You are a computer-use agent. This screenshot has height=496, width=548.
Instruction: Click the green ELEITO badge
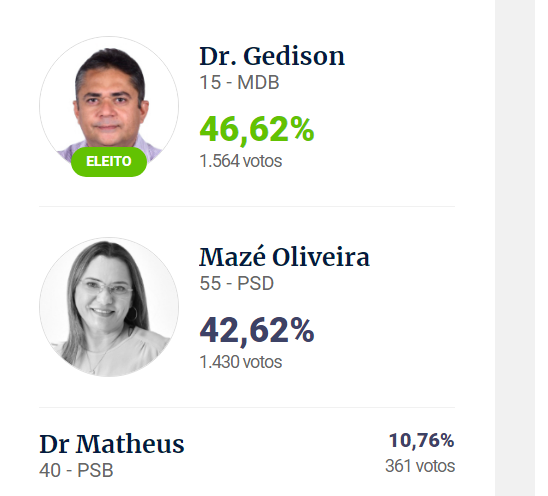[x=109, y=161]
